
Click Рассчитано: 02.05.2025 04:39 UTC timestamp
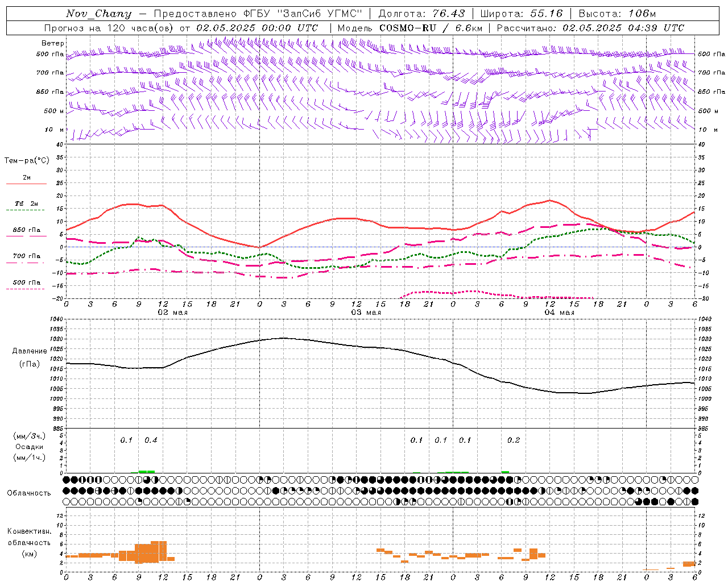coord(590,28)
